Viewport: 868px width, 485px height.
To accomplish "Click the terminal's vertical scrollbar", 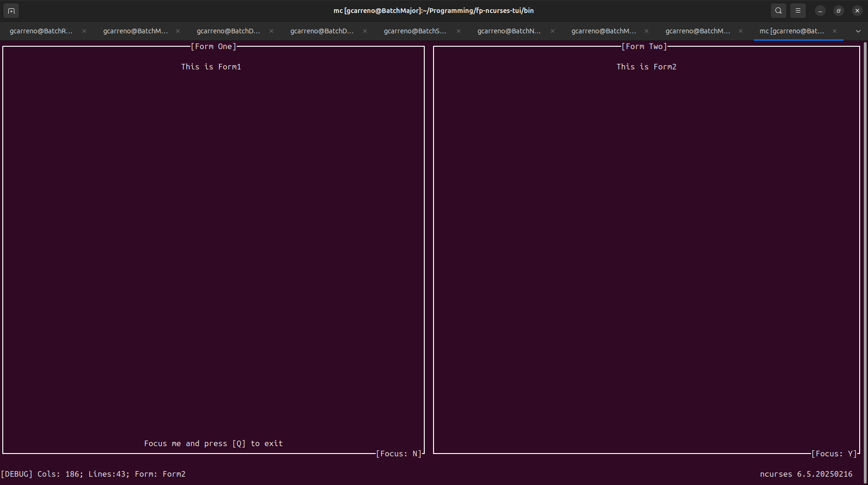I will [865, 231].
